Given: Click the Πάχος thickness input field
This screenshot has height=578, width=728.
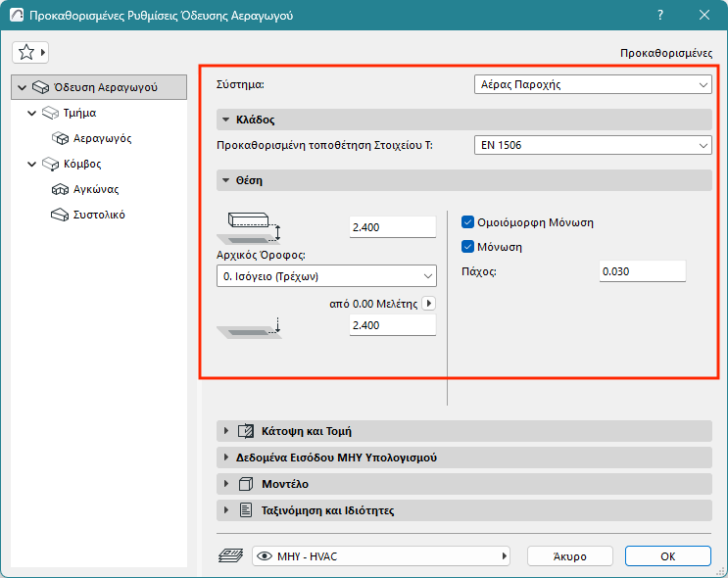Looking at the screenshot, I should pos(642,270).
